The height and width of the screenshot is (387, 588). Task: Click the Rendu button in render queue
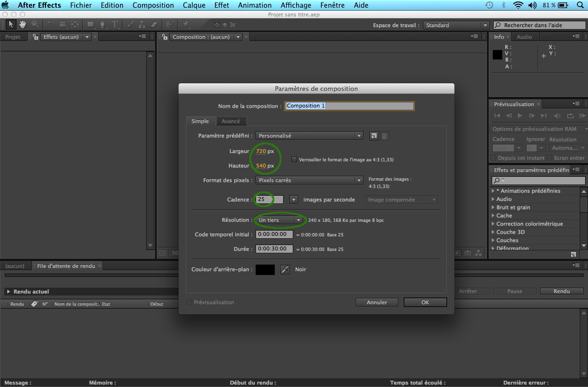pos(561,291)
